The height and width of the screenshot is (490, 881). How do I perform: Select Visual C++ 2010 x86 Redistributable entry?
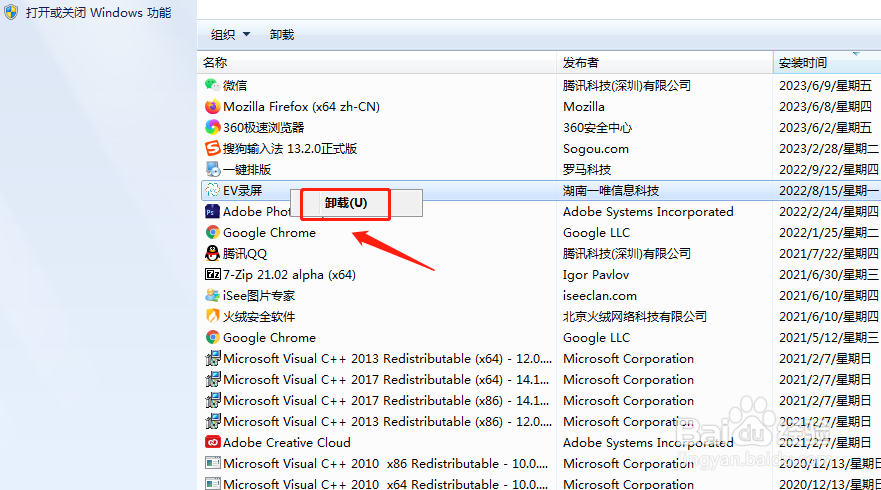tap(385, 464)
